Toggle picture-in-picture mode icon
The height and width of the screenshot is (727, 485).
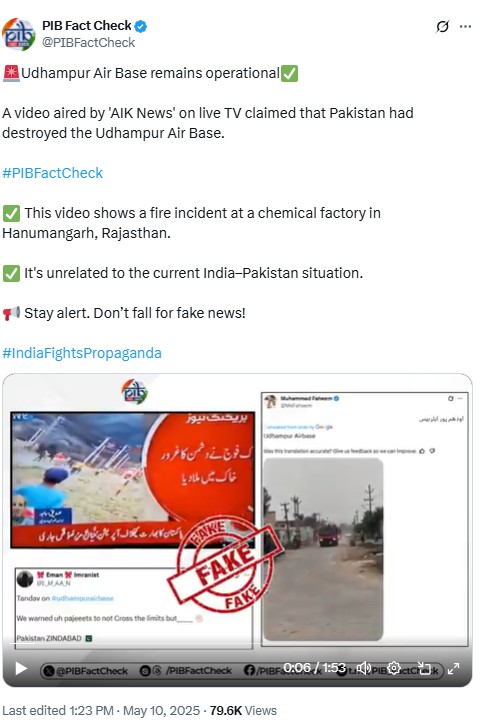pos(424,668)
